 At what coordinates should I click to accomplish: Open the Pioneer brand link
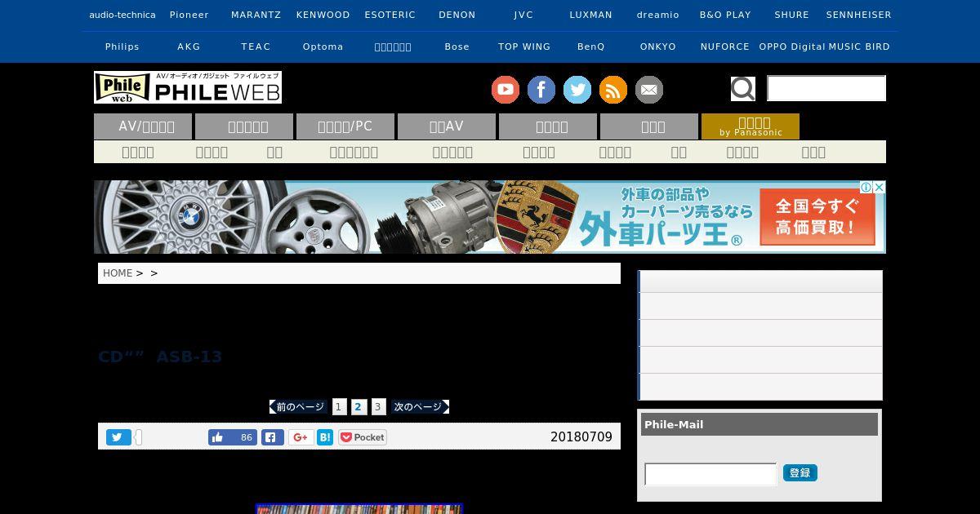[189, 15]
